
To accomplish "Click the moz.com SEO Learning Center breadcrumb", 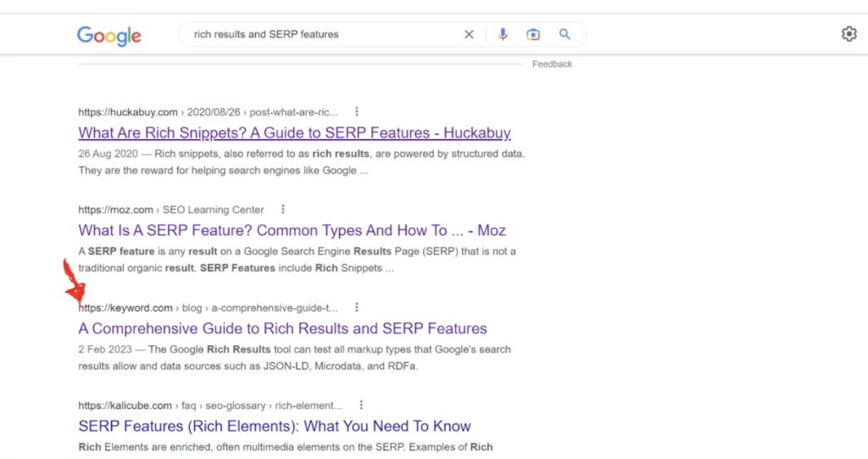I will (171, 210).
